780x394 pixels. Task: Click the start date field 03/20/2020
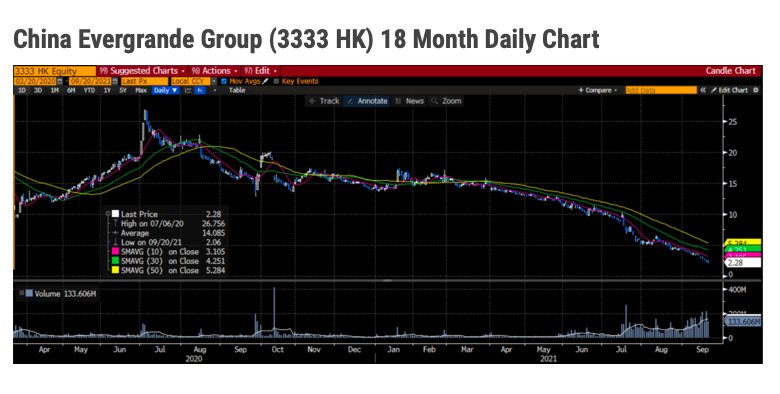pyautogui.click(x=35, y=81)
